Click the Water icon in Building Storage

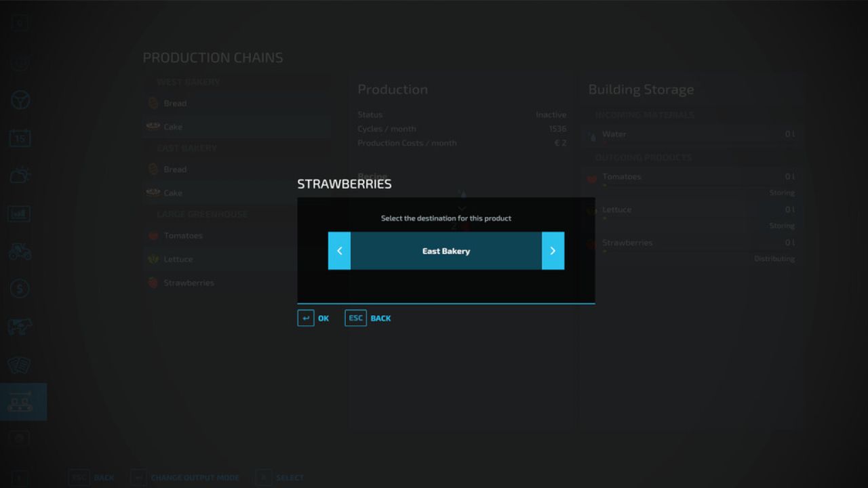pyautogui.click(x=593, y=135)
